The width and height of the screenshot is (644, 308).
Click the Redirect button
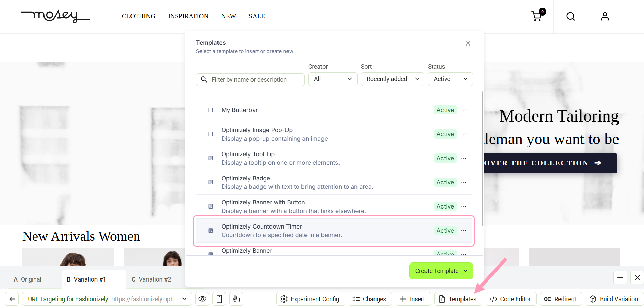[x=561, y=299]
